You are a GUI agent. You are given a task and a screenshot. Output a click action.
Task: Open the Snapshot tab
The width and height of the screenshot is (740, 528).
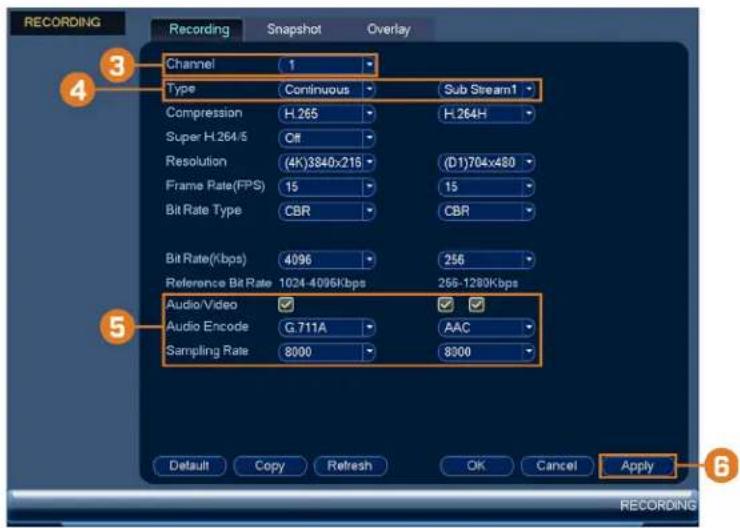point(294,30)
